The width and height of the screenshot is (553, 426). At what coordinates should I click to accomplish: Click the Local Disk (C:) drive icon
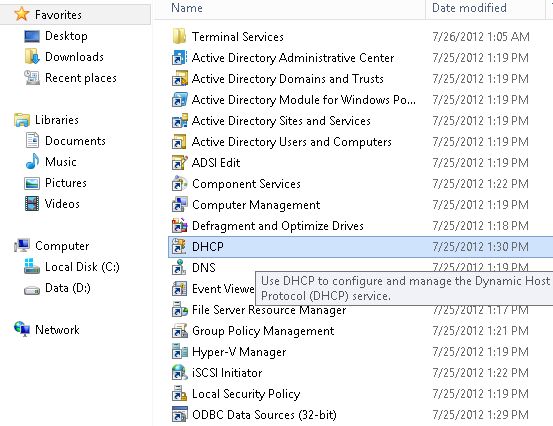[x=32, y=267]
